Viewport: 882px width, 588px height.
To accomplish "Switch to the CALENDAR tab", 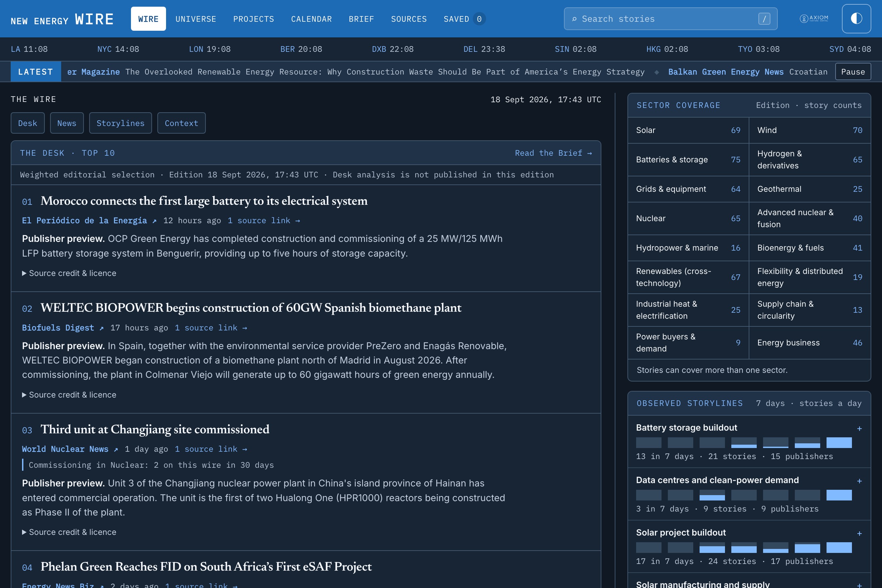I will (x=311, y=19).
